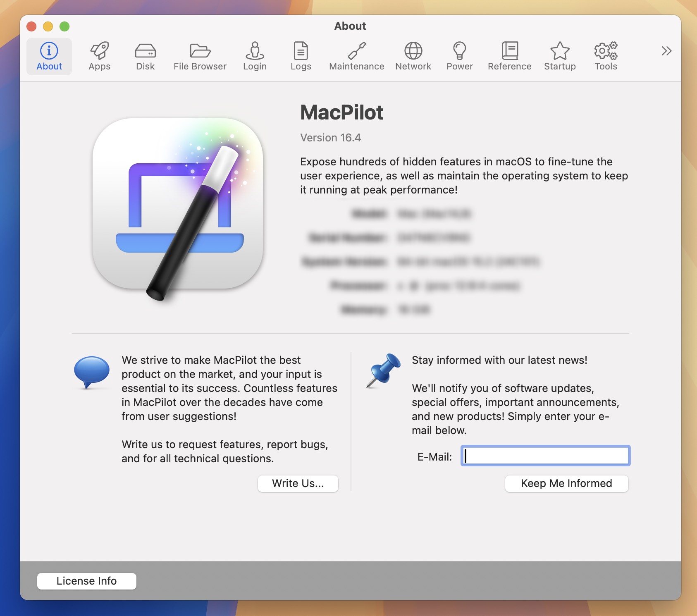The image size is (697, 616).
Task: Click the Write Us... button
Action: (298, 483)
